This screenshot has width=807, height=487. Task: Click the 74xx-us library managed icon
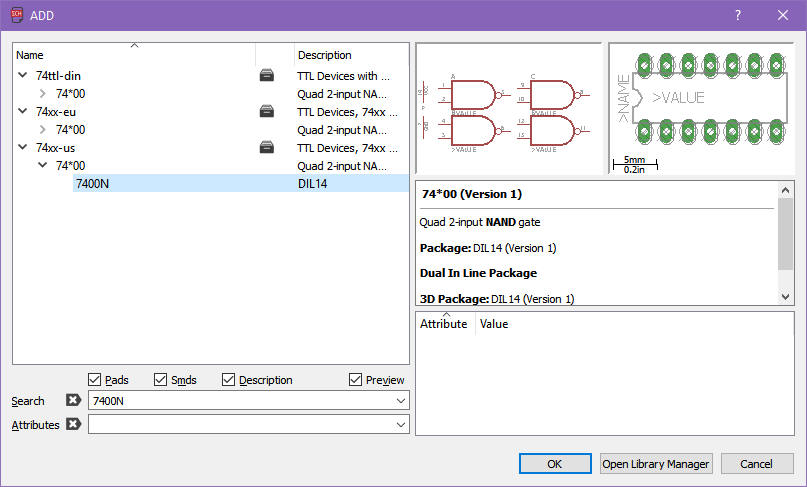pyautogui.click(x=266, y=147)
